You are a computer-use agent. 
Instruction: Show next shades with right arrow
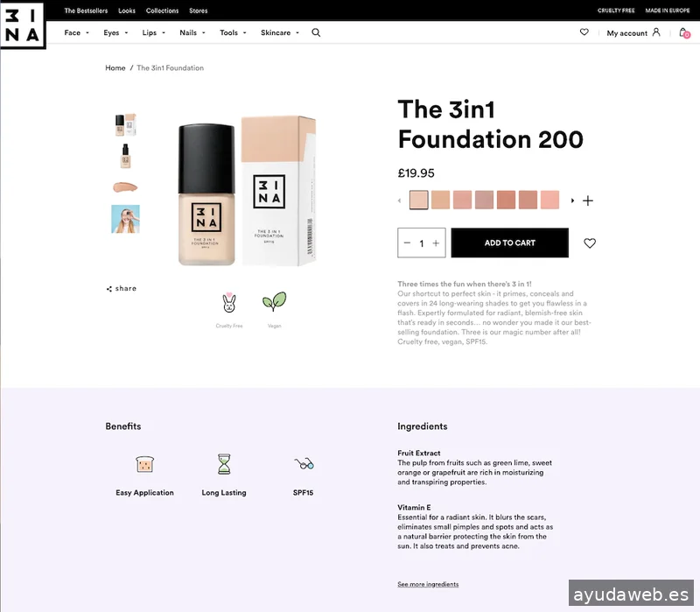[572, 200]
